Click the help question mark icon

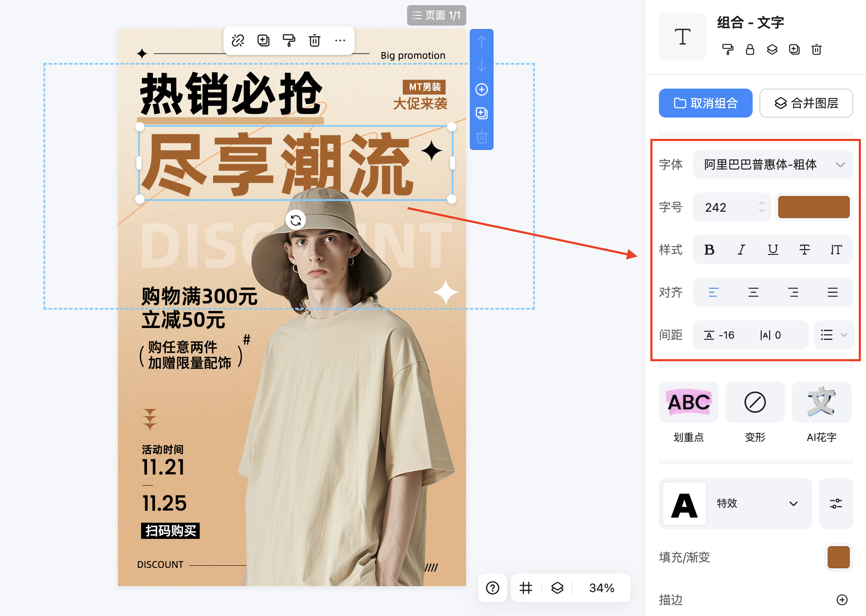pos(492,588)
